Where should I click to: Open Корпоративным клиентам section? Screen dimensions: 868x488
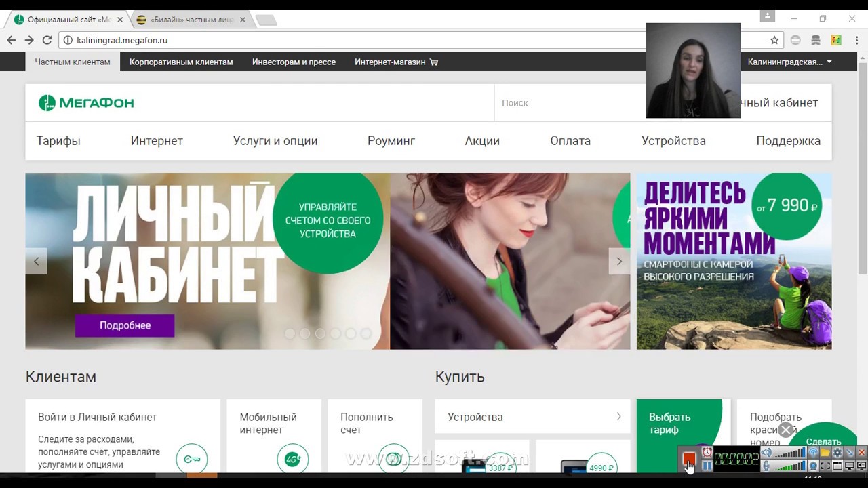coord(181,62)
